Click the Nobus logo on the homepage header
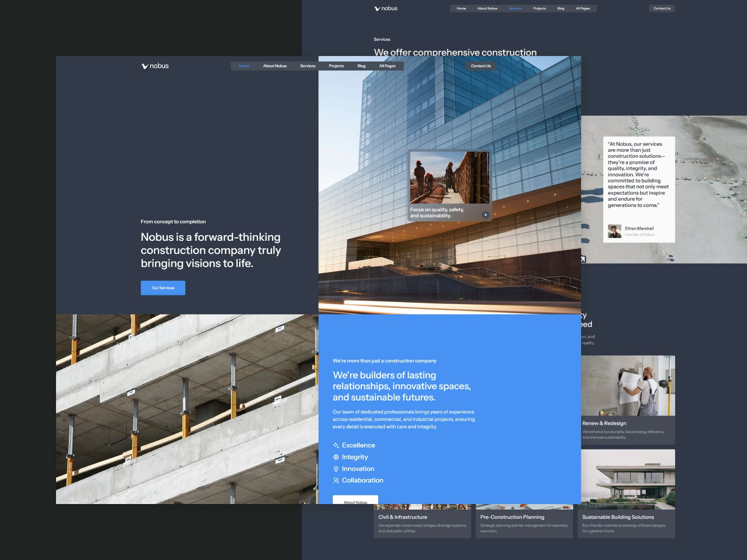The width and height of the screenshot is (747, 560). point(155,66)
